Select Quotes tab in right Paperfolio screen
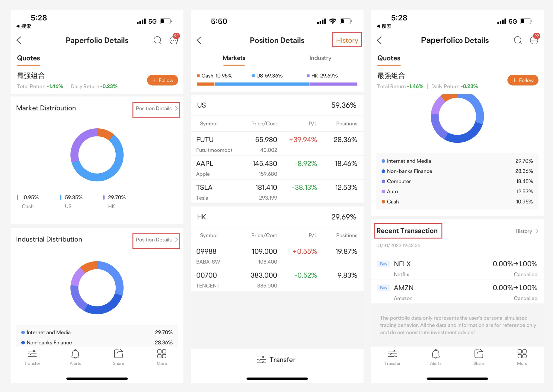This screenshot has width=553, height=392. pyautogui.click(x=389, y=58)
